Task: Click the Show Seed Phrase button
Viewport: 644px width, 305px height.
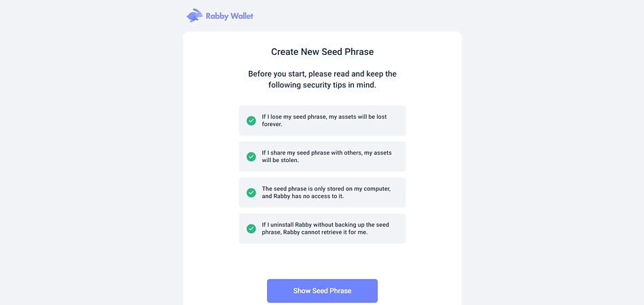Action: (322, 291)
